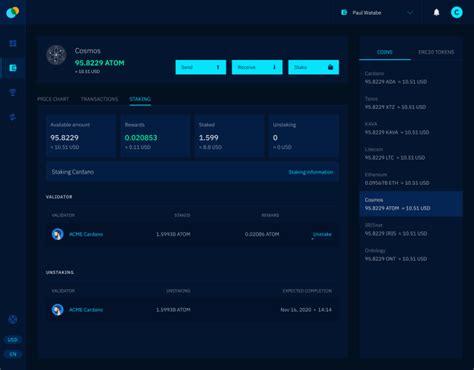
Task: Switch to the Price Chart tab
Action: point(53,99)
